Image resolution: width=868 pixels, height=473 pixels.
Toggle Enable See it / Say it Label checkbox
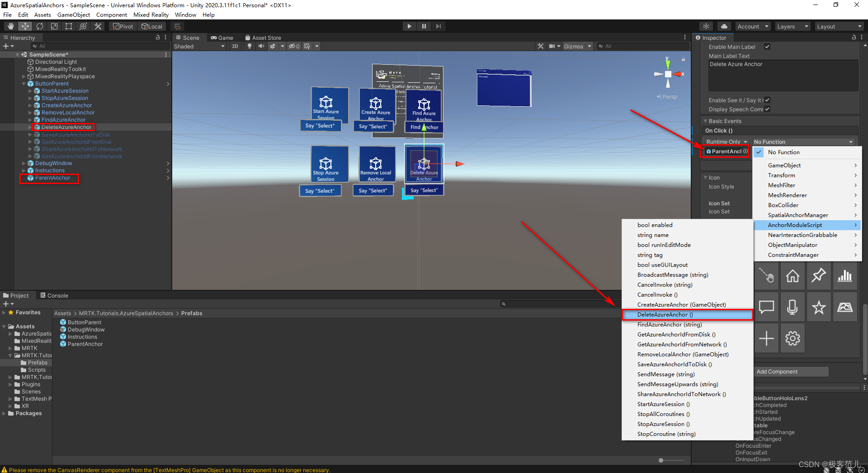767,100
